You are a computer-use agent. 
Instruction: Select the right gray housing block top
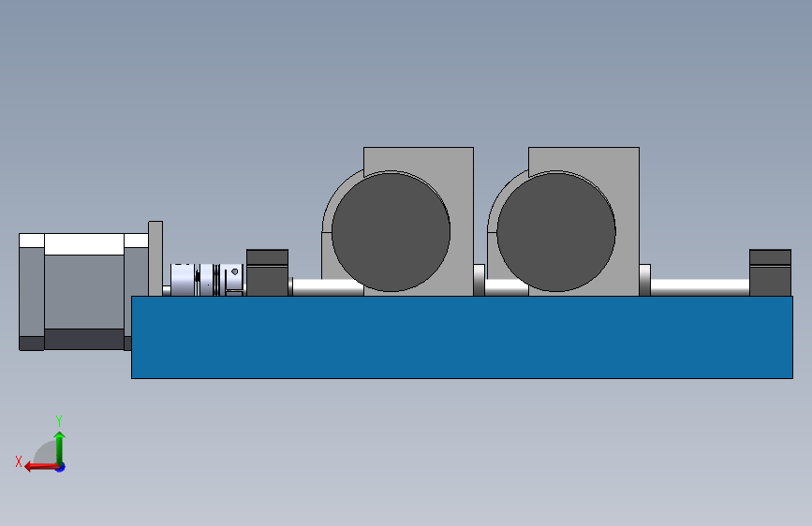coord(583,158)
